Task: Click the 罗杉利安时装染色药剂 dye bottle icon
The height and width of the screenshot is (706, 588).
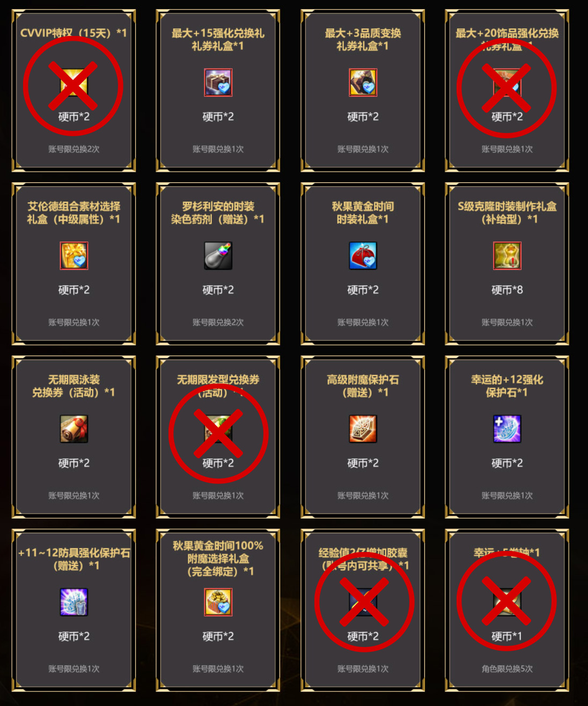Action: [x=218, y=256]
